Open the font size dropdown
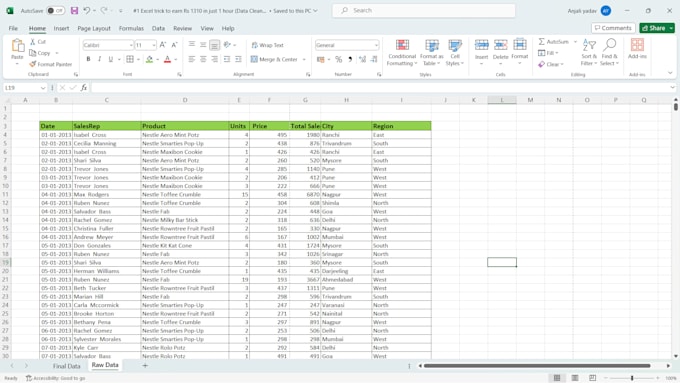This screenshot has height=383, width=680. point(154,45)
